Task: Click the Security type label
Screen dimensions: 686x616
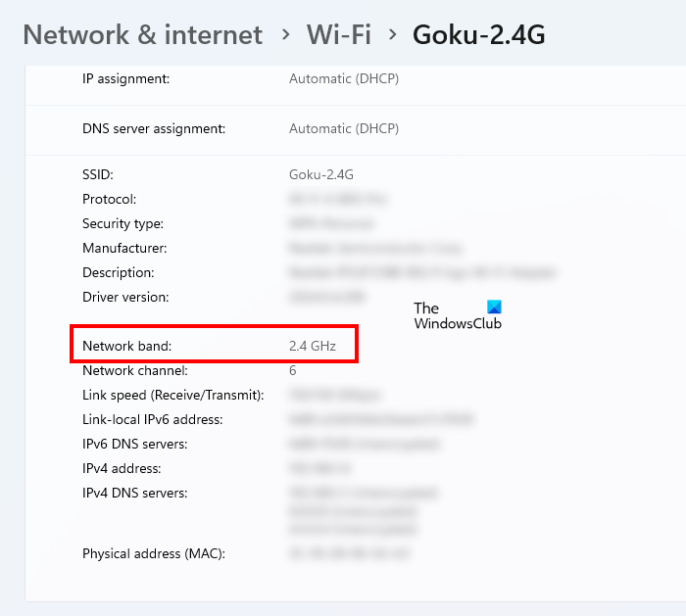Action: (122, 223)
